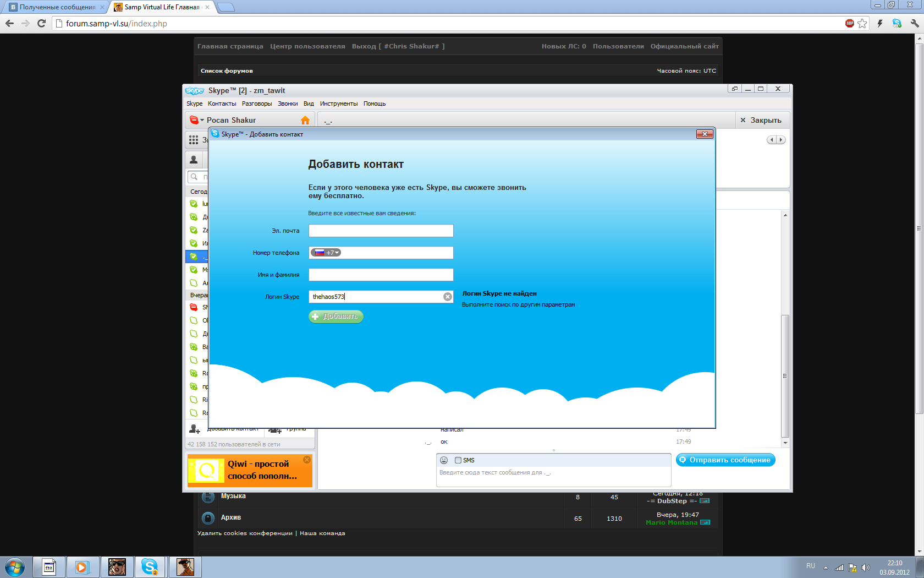
Task: Click 'Mario Montana' last poster link
Action: (672, 522)
